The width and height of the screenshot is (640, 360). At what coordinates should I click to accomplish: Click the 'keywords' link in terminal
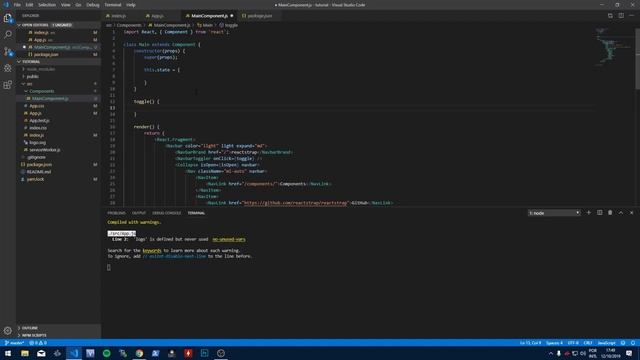click(x=152, y=251)
